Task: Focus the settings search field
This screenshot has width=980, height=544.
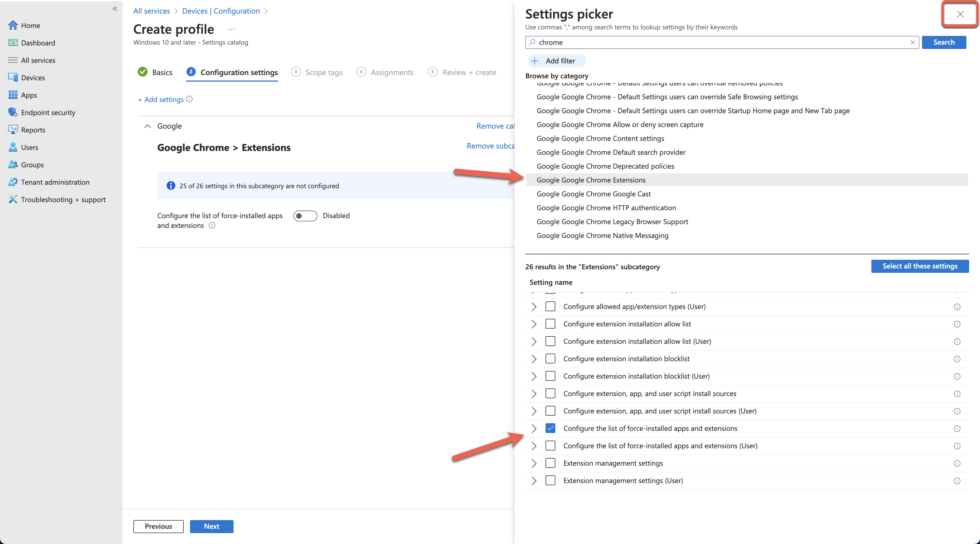Action: [722, 42]
